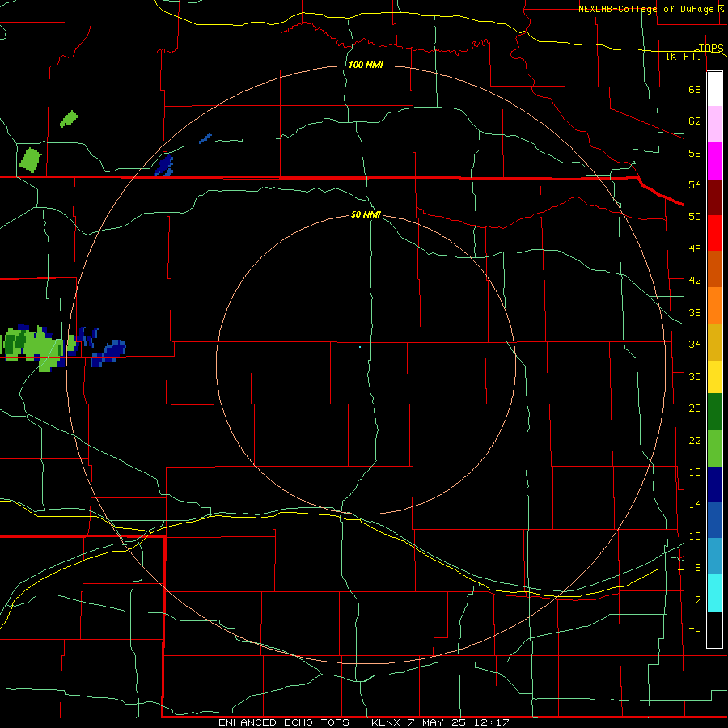Click the '14' legend value
Viewport: 728px width, 728px height.
click(695, 504)
